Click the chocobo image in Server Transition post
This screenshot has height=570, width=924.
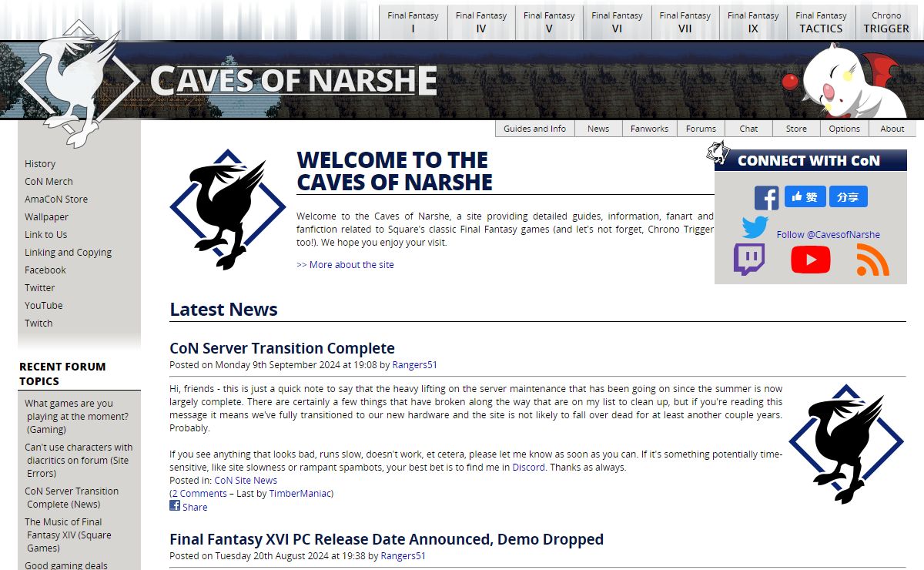click(x=845, y=444)
